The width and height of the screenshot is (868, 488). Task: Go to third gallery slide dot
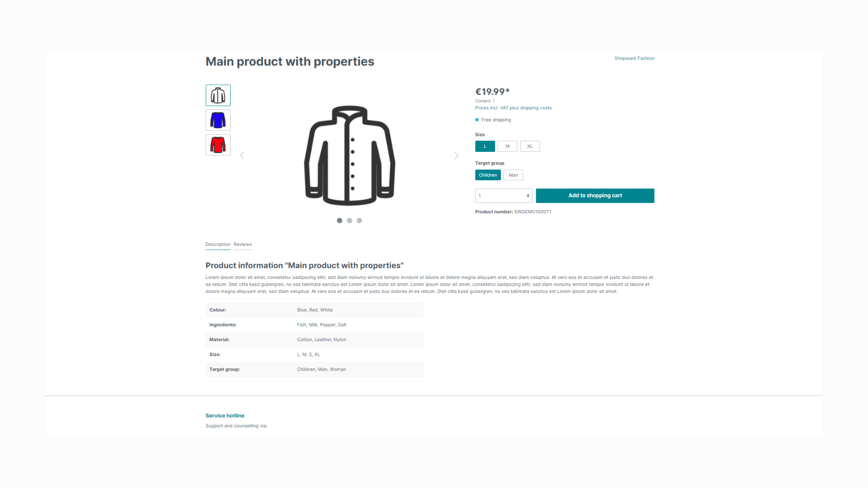(x=359, y=221)
